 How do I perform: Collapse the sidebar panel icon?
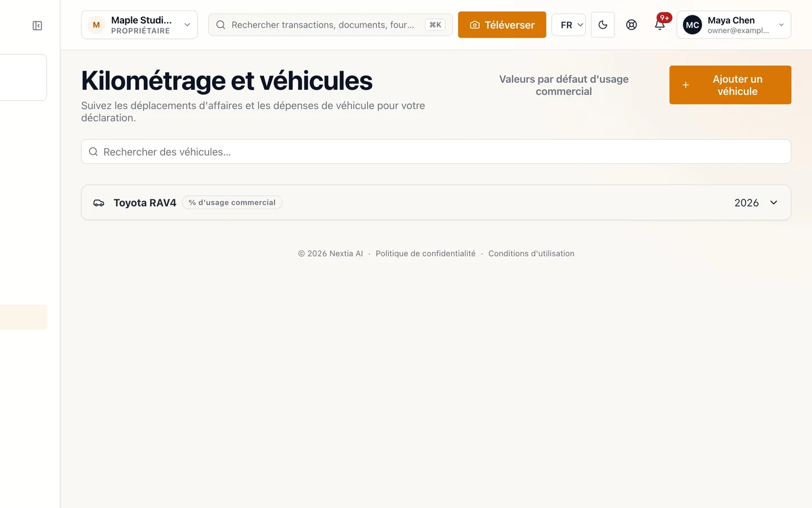37,25
